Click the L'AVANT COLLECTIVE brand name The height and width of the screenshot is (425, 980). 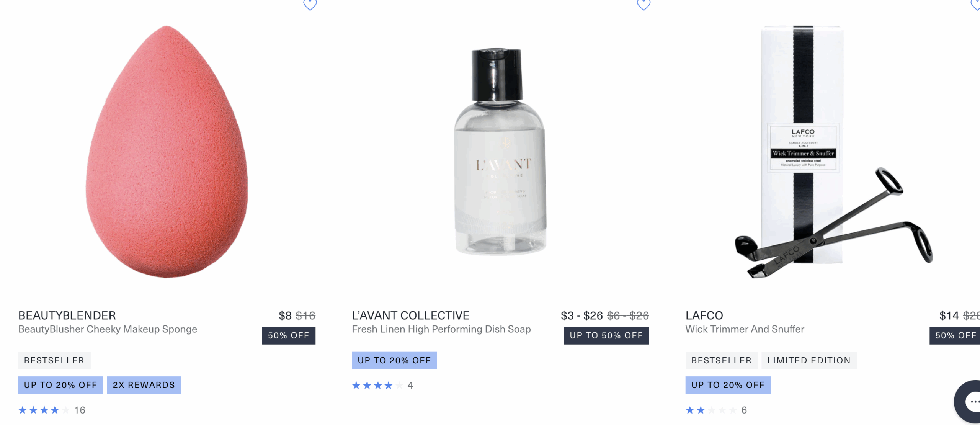point(410,315)
